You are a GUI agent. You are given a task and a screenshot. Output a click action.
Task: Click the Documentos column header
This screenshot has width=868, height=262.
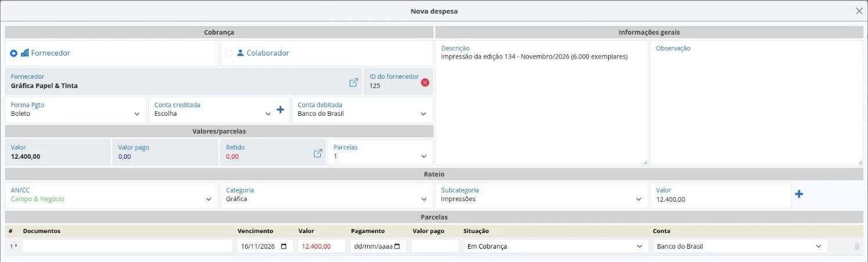pyautogui.click(x=42, y=231)
